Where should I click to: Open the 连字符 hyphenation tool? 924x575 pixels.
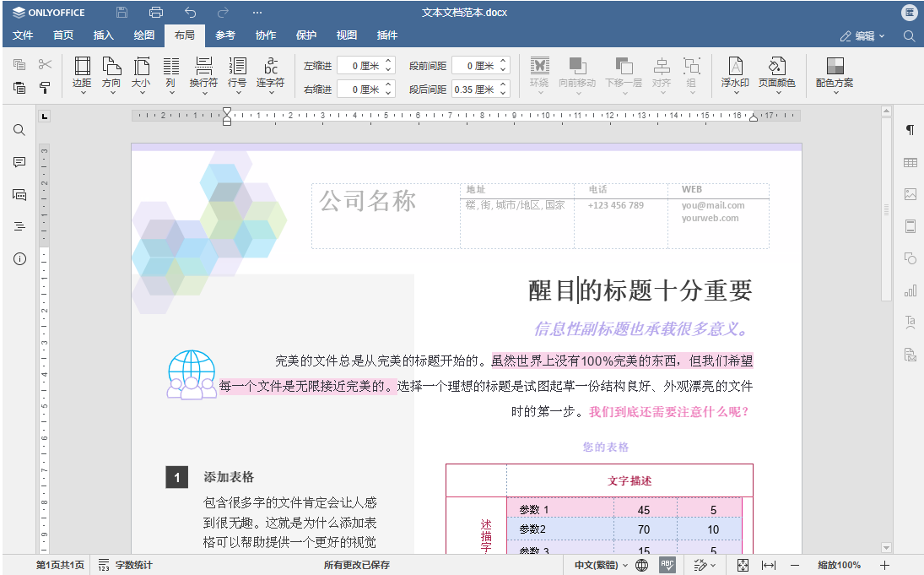coord(271,75)
